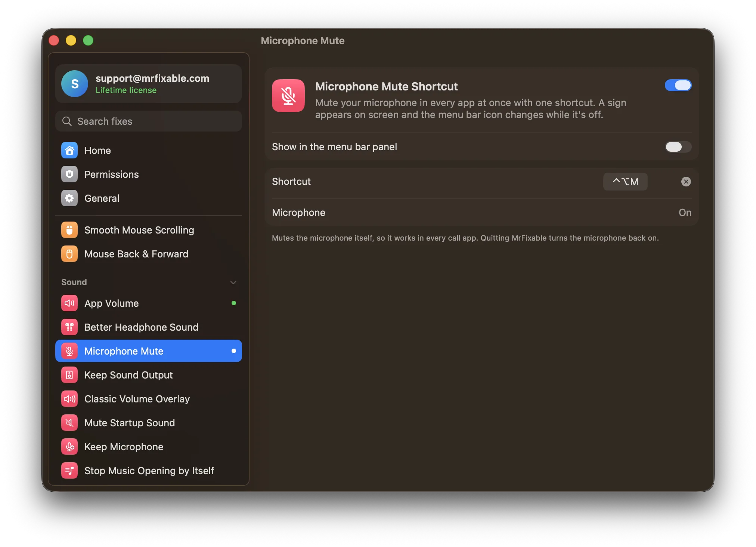
Task: Click the Permissions shield icon
Action: pos(69,174)
